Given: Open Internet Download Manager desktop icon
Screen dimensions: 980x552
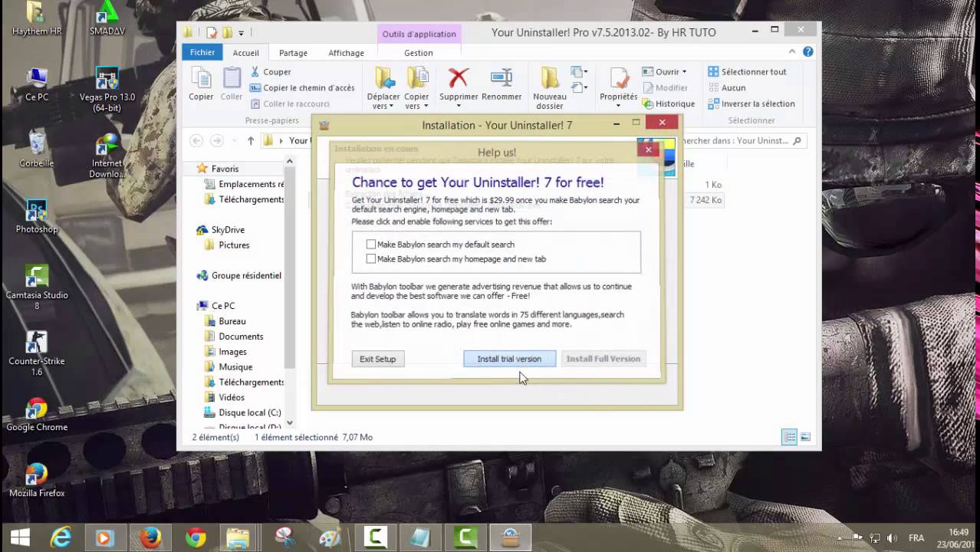Looking at the screenshot, I should (x=107, y=156).
